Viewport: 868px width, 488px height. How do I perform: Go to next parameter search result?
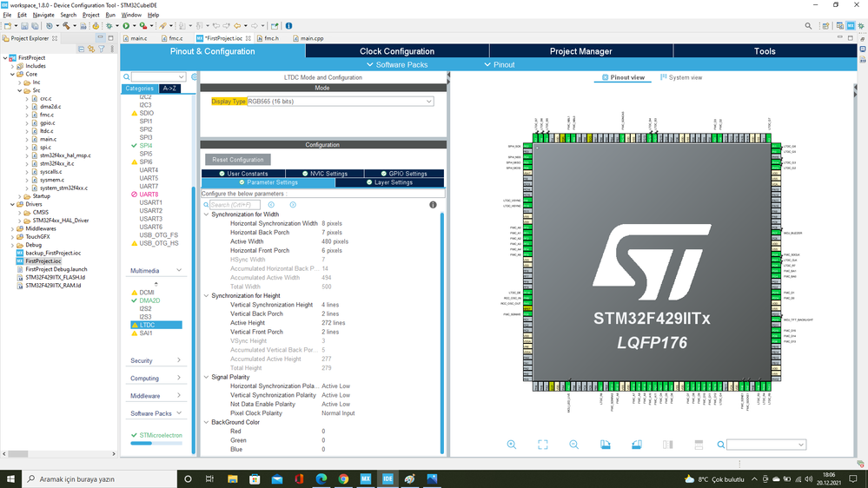(x=293, y=205)
